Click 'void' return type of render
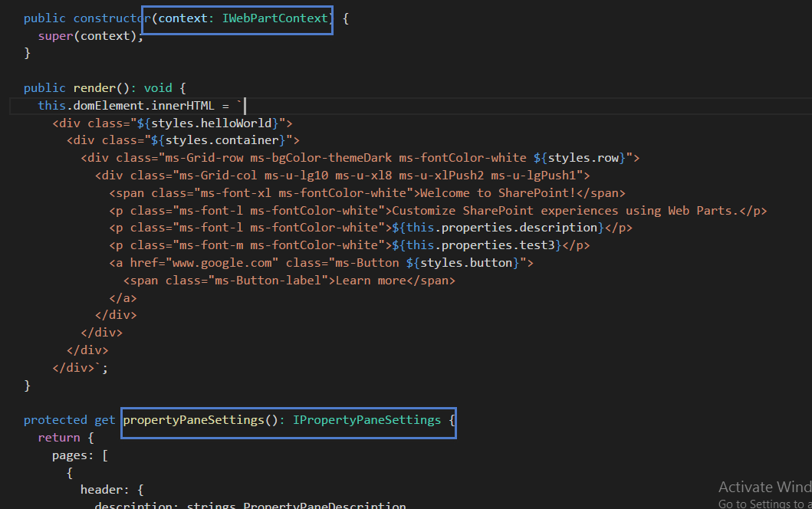The image size is (812, 509). click(158, 89)
